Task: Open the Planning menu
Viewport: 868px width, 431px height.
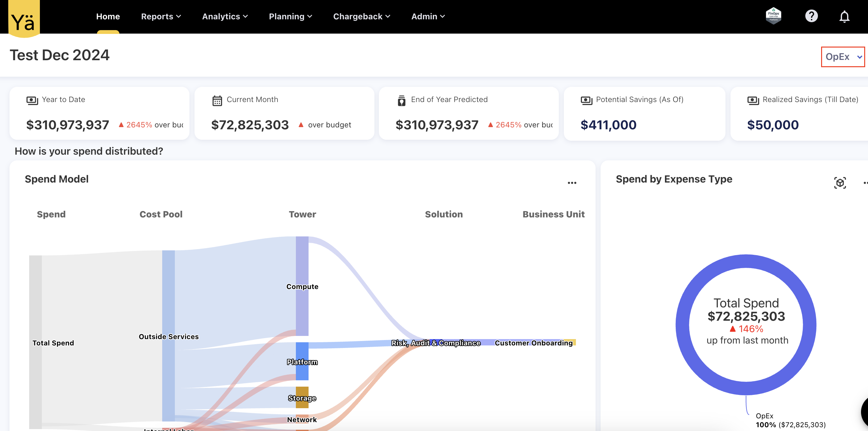Action: click(290, 16)
